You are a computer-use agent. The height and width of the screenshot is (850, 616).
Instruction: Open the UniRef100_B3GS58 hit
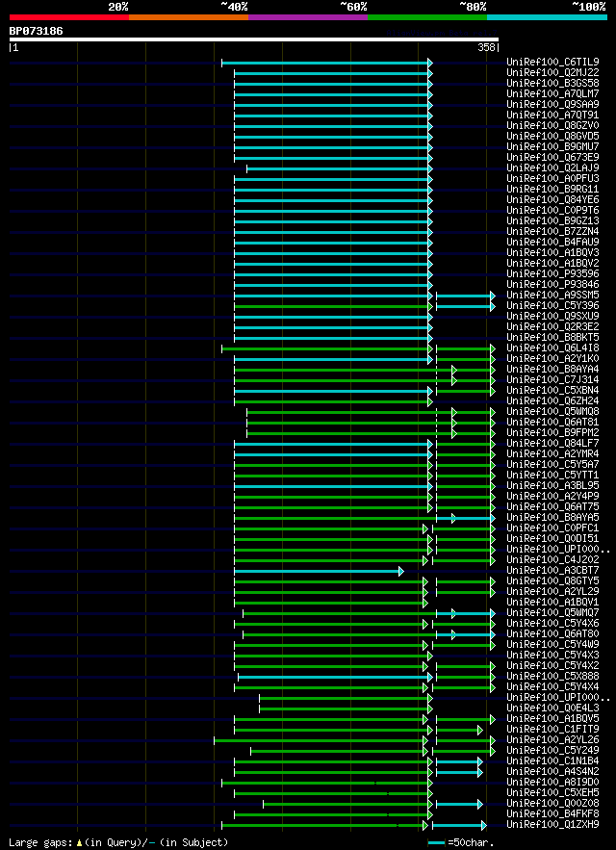point(552,84)
